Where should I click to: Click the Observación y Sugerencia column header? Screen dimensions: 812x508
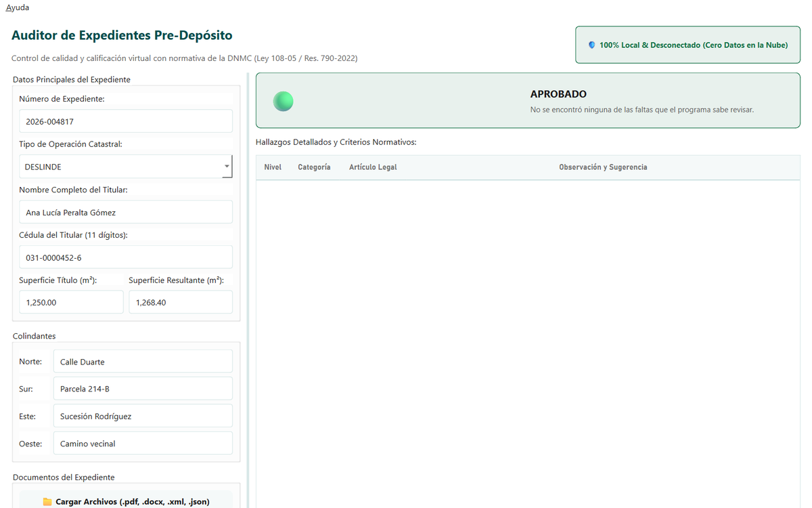603,167
